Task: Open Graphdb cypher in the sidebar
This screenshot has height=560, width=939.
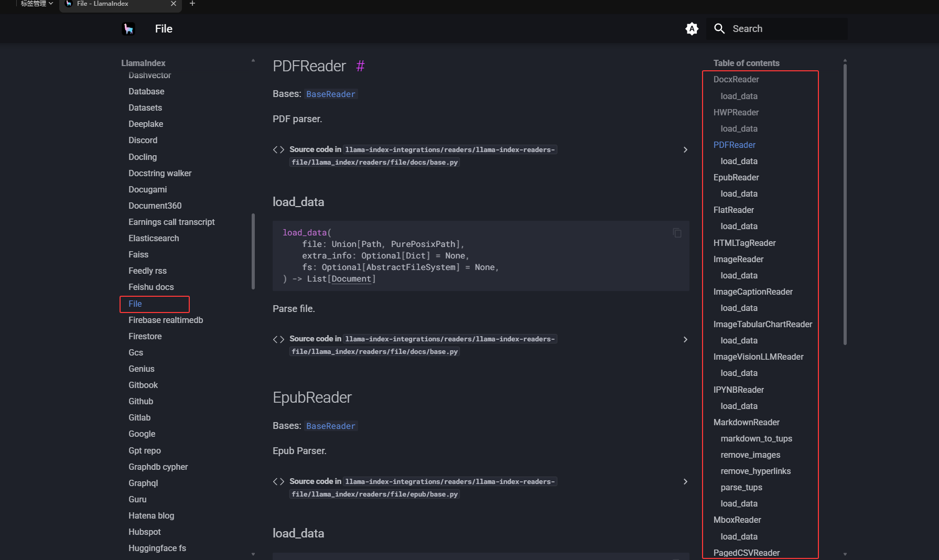Action: 158,467
